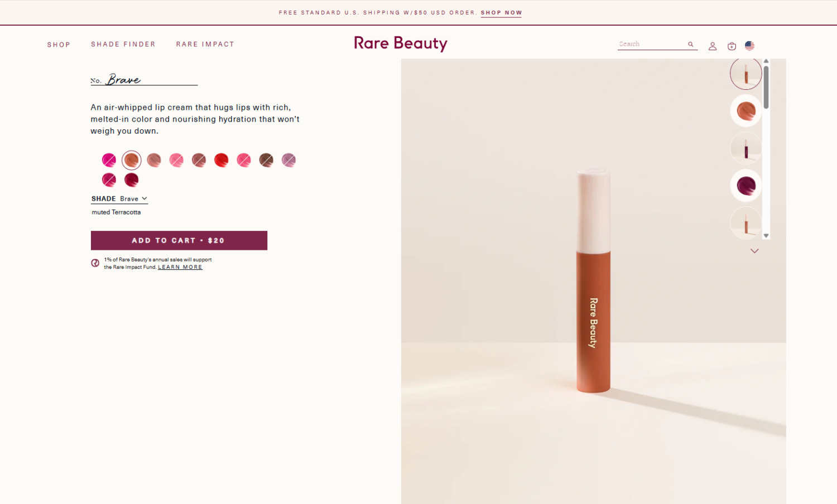Click the large lip cream product image
This screenshot has width=837, height=504.
pyautogui.click(x=593, y=281)
